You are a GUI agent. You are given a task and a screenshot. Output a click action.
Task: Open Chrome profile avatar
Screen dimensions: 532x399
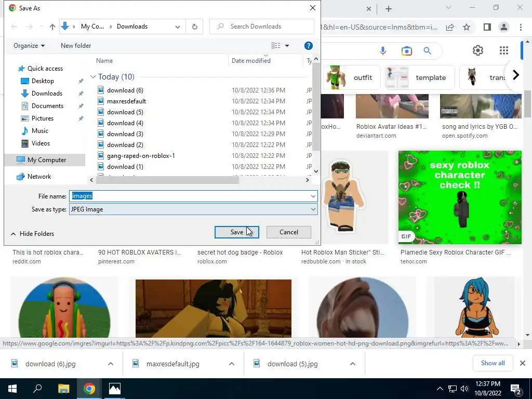click(504, 27)
